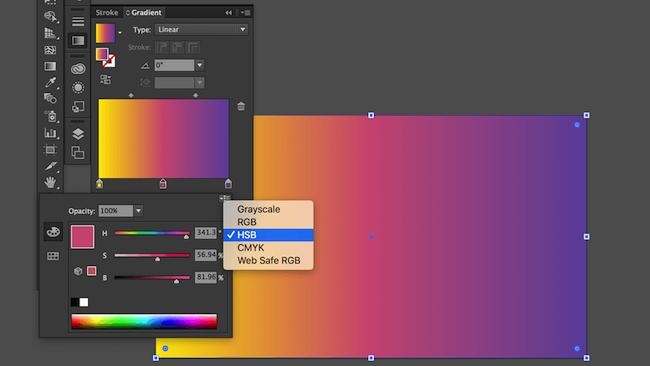Open the Opacity percentage dropdown arrow
This screenshot has width=650, height=366.
click(x=138, y=211)
